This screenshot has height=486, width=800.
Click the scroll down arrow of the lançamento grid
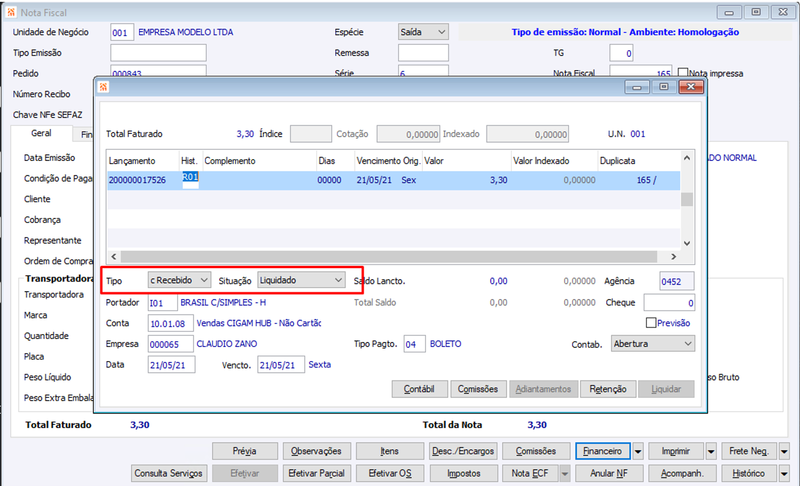[x=687, y=243]
